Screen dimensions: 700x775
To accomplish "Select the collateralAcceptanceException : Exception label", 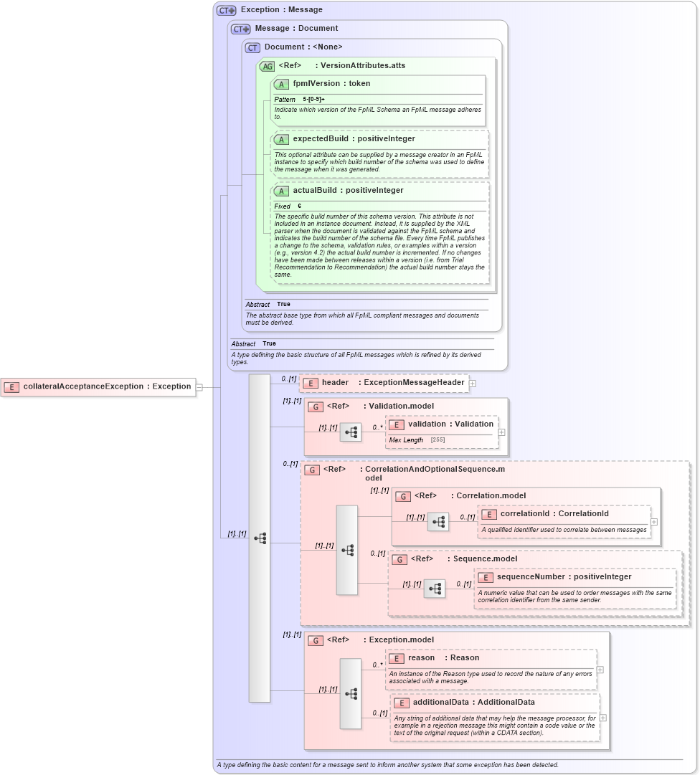I will click(108, 386).
